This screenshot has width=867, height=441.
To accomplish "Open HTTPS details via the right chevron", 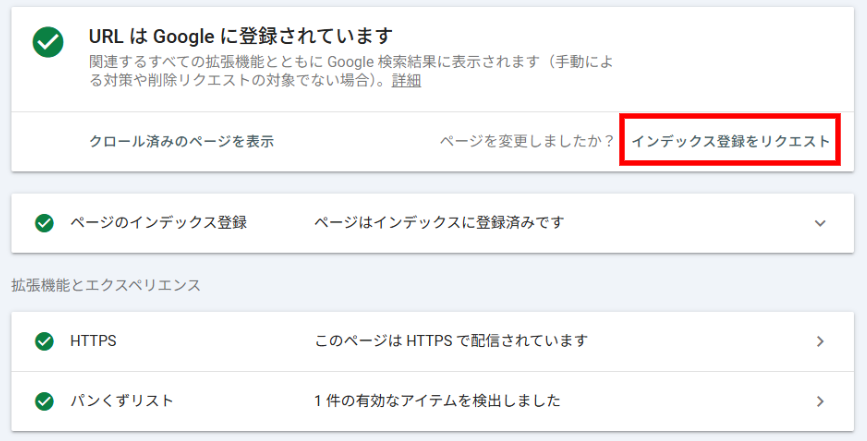I will pos(820,341).
